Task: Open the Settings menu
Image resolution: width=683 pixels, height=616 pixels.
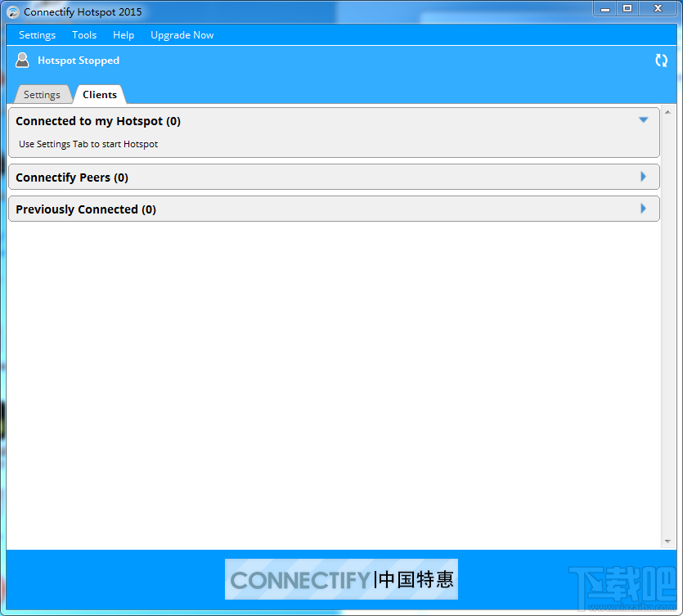Action: click(38, 35)
